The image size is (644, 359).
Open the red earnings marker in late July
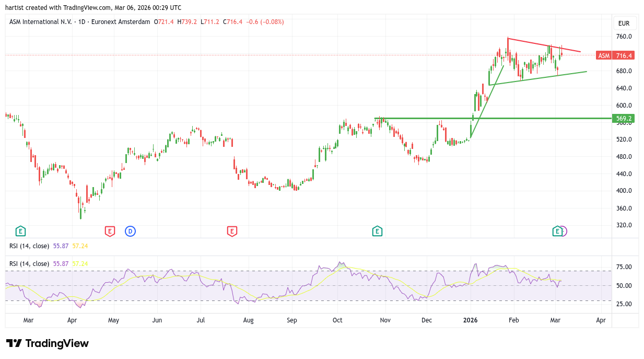point(232,230)
